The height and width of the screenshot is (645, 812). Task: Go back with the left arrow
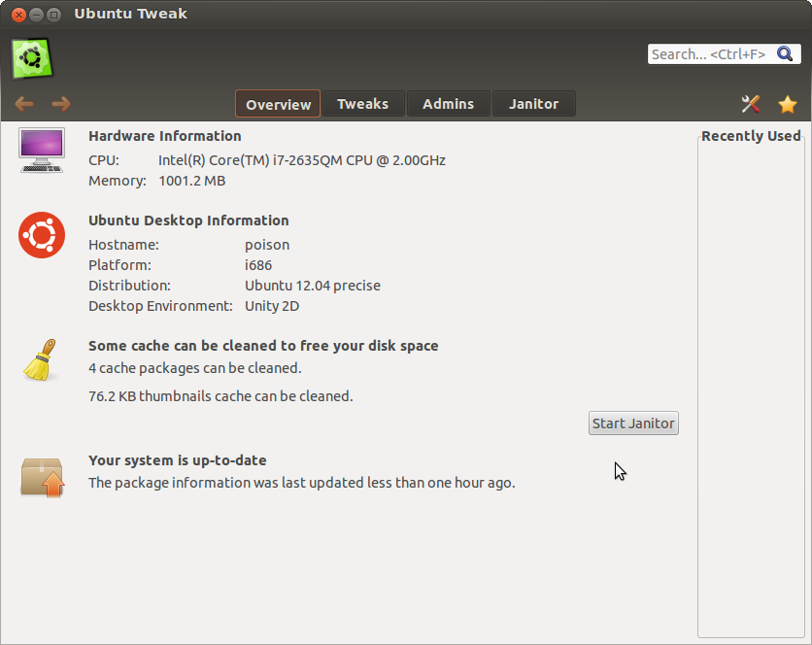coord(24,104)
